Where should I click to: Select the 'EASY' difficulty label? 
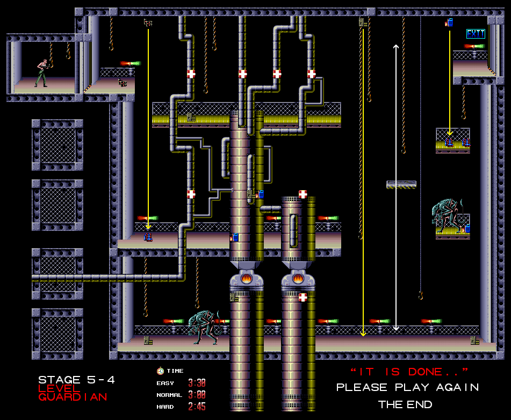click(x=165, y=383)
